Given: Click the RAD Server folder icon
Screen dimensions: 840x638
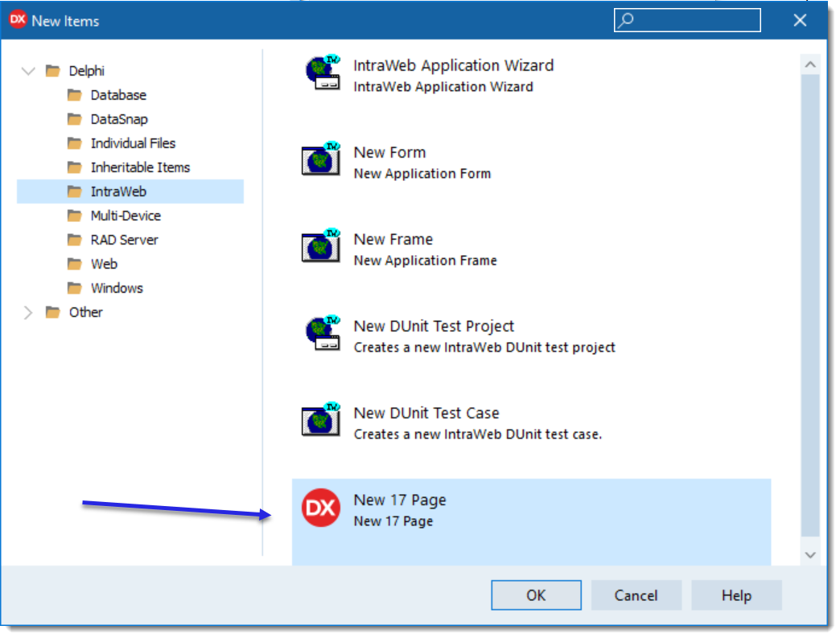Looking at the screenshot, I should tap(75, 240).
